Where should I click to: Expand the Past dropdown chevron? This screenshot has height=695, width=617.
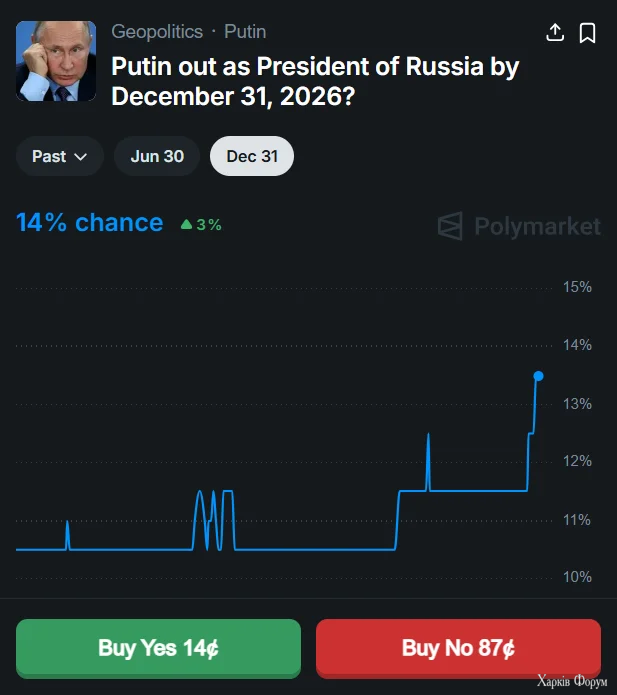pyautogui.click(x=81, y=157)
